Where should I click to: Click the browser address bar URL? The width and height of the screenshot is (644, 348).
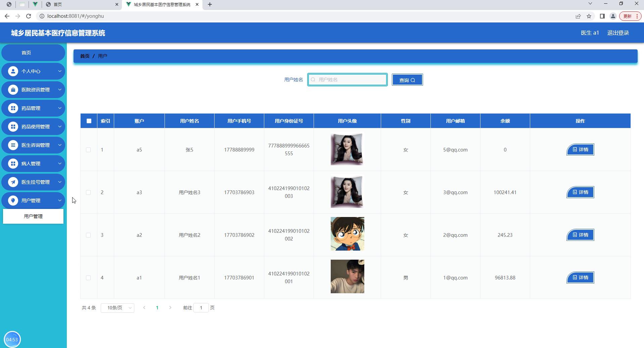(76, 16)
